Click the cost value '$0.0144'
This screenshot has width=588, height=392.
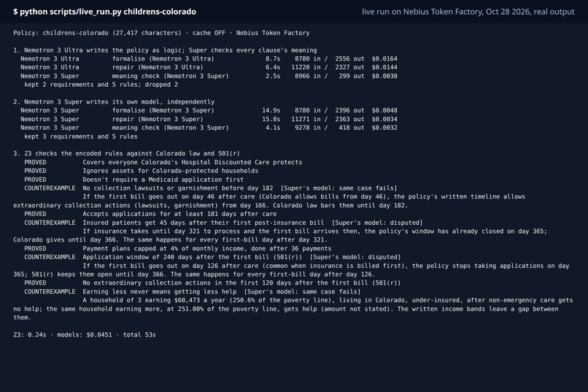point(384,67)
